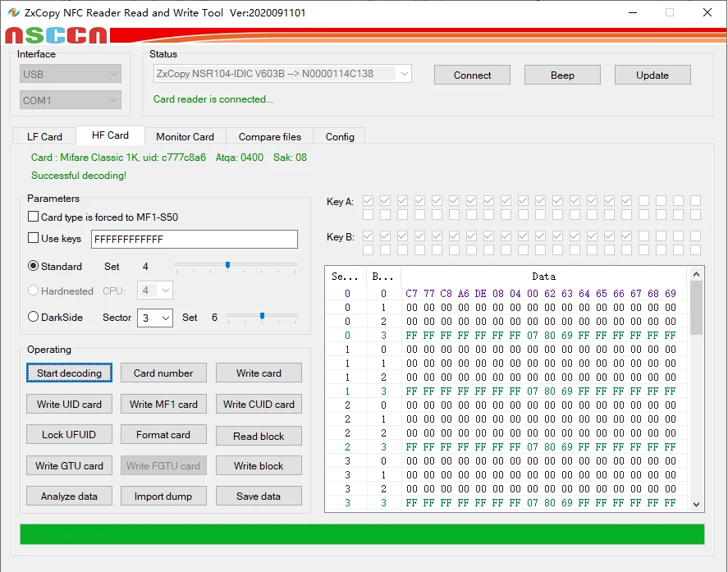Click the 'Atqa: 0400' text
Screen dimensions: 728x572
point(239,158)
